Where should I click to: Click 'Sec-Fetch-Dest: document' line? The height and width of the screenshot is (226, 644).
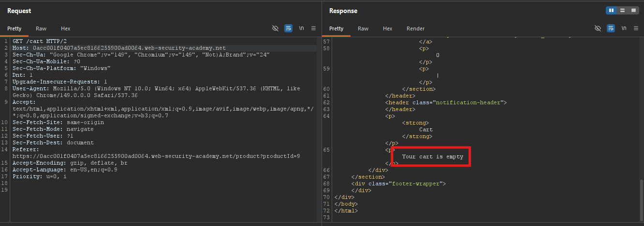(x=53, y=143)
